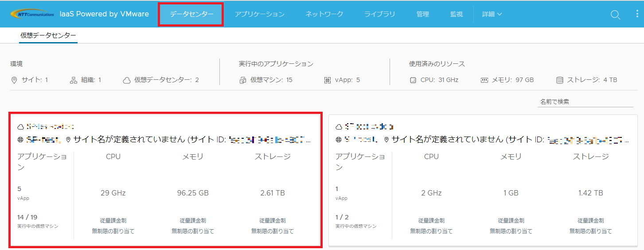
Task: Click the location pin on the first card
Action: (x=68, y=140)
